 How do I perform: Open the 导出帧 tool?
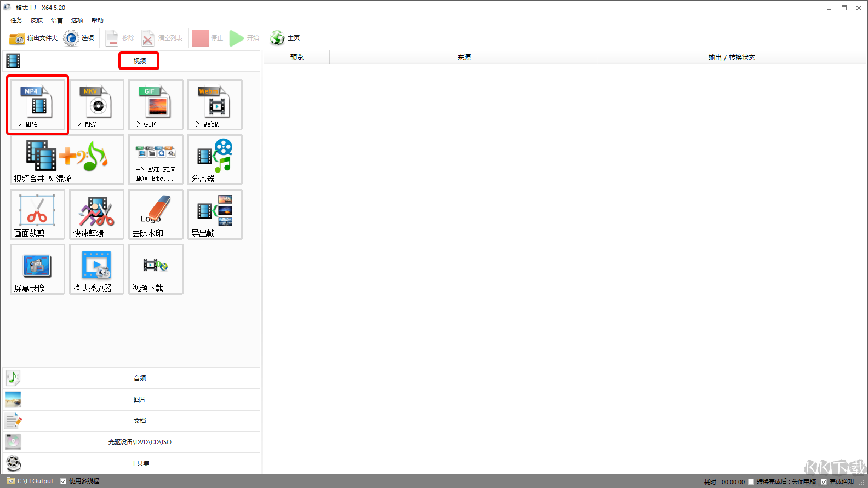click(x=215, y=214)
